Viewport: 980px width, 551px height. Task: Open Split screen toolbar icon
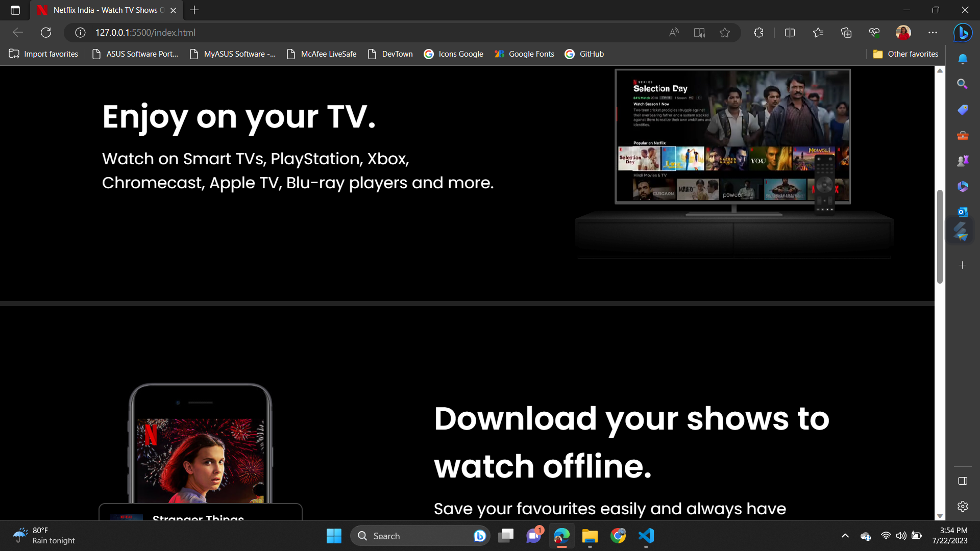pyautogui.click(x=790, y=33)
